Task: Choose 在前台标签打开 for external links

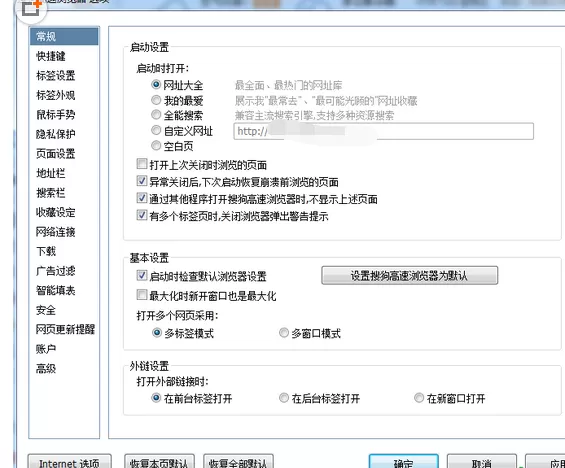Action: point(156,398)
